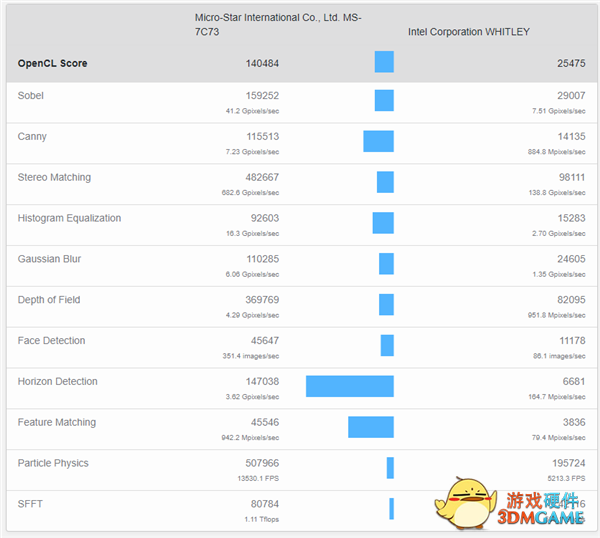Click the Depth of Field label
The width and height of the screenshot is (600, 538).
[x=49, y=301]
